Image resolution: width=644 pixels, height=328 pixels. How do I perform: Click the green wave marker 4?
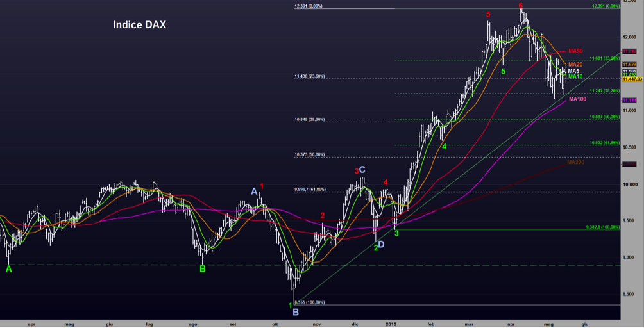point(444,146)
